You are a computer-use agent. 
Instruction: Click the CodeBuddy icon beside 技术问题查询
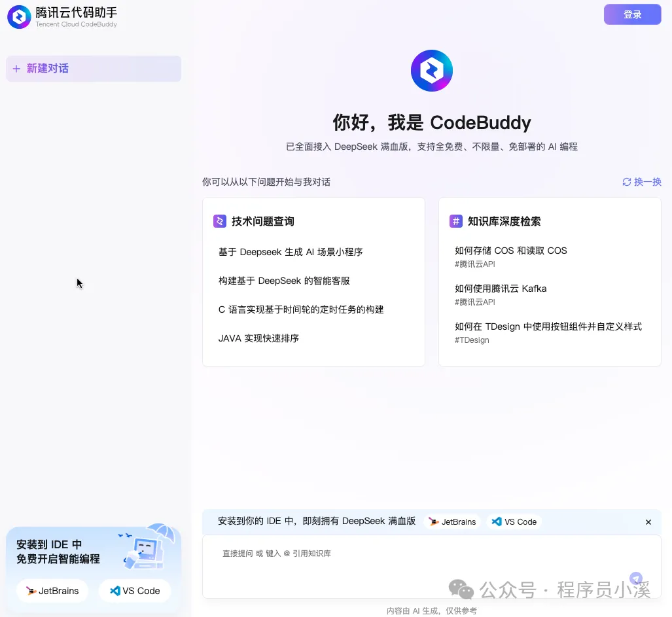click(x=219, y=221)
